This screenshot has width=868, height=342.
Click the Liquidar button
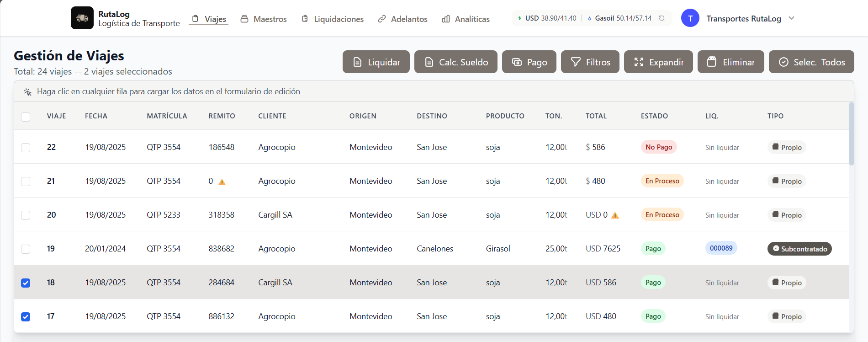click(376, 62)
